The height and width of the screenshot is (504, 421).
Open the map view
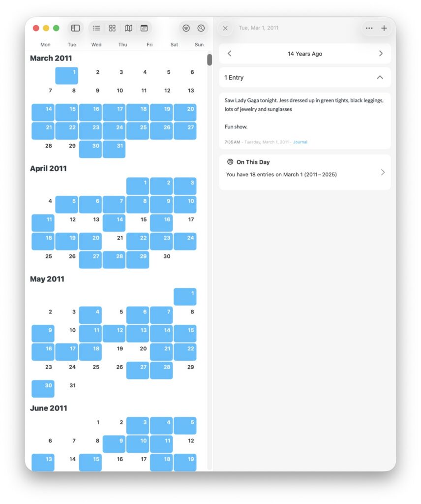[x=128, y=28]
